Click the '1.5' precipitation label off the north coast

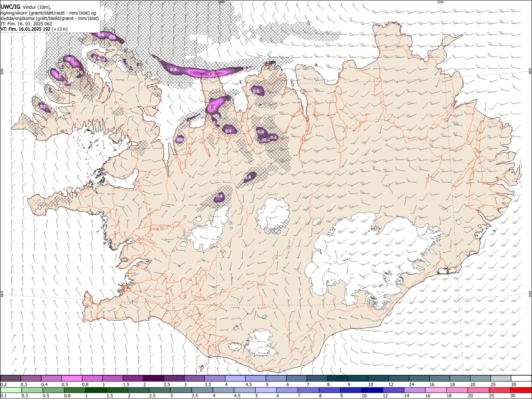point(211,74)
